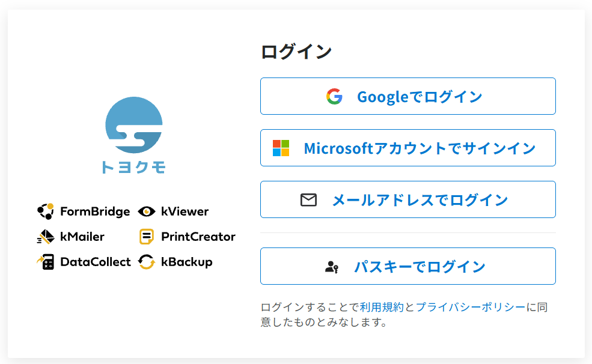
Task: Click the Google logo icon
Action: 334,97
